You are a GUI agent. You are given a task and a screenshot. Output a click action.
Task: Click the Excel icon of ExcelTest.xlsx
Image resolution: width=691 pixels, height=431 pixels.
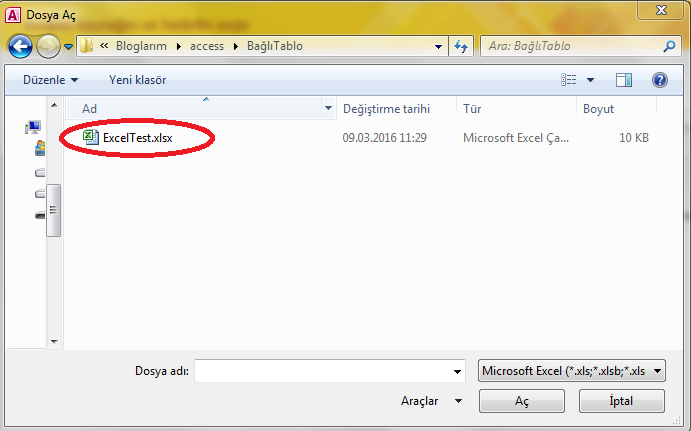[x=91, y=137]
